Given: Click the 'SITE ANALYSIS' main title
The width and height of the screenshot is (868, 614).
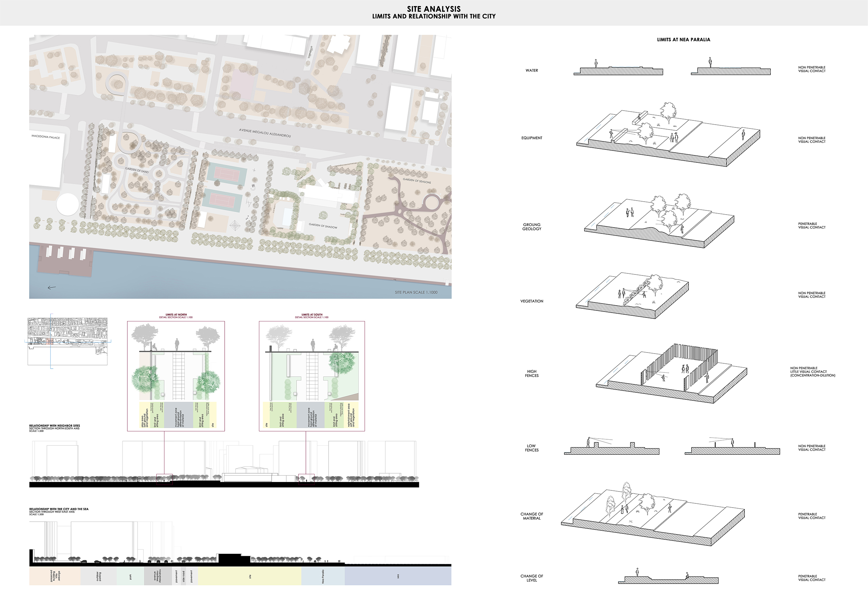Looking at the screenshot, I should [x=434, y=9].
